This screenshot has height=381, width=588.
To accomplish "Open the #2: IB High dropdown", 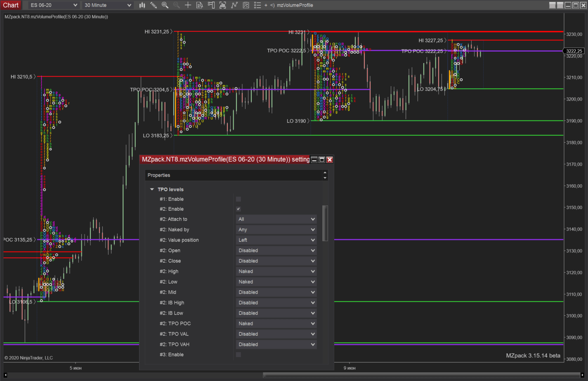I will tap(276, 303).
